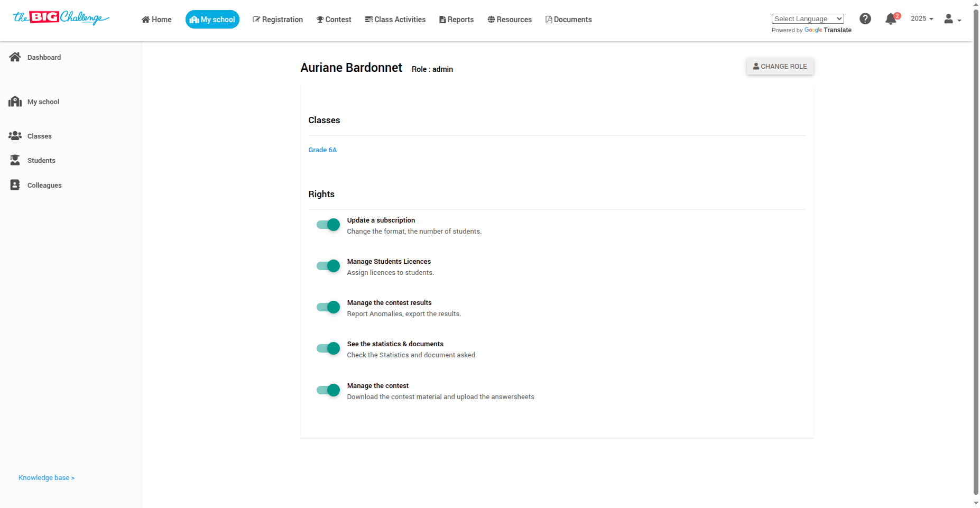The height and width of the screenshot is (508, 980).
Task: Open the Class Activities menu label
Action: click(x=400, y=20)
